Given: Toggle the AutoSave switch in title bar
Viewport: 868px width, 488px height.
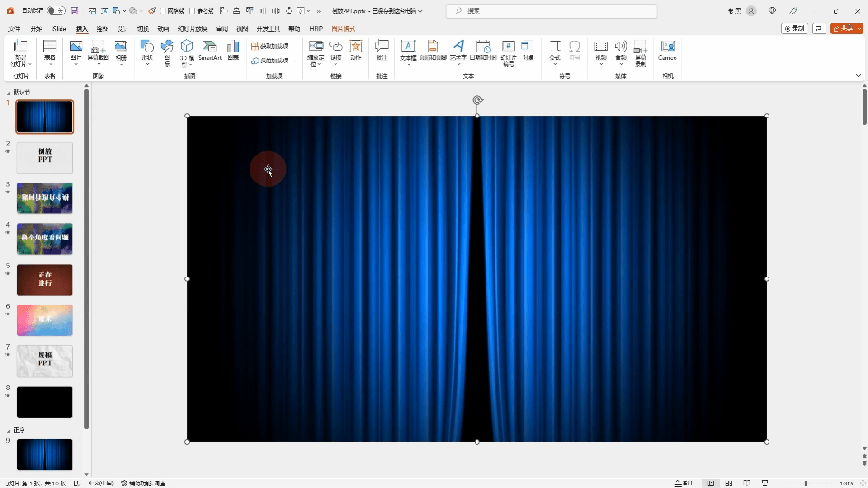Looking at the screenshot, I should (55, 11).
